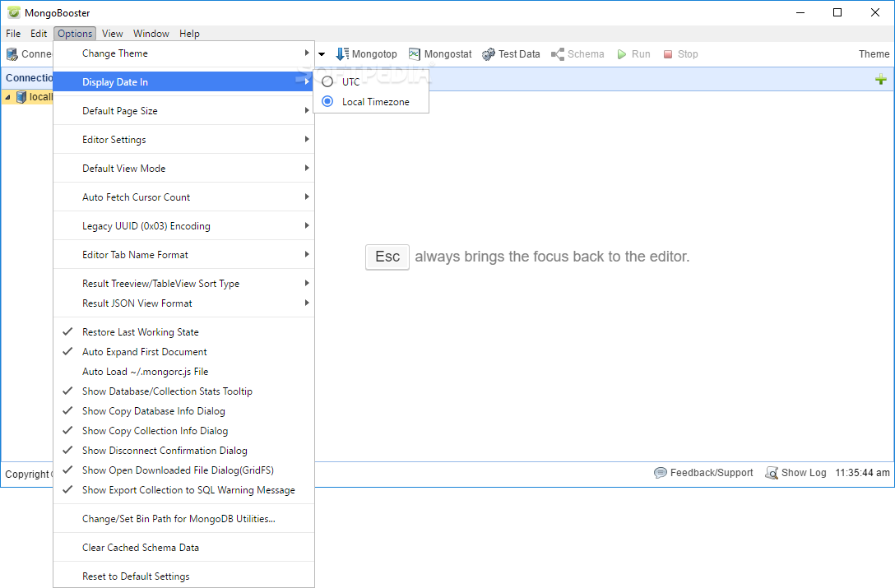Click the green plus add icon
Image resolution: width=895 pixels, height=588 pixels.
click(x=881, y=79)
